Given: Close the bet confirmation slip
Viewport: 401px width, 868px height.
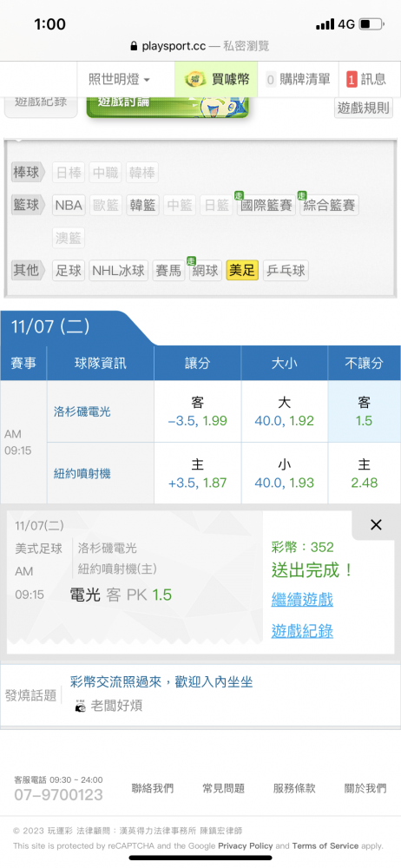Looking at the screenshot, I should click(x=376, y=525).
